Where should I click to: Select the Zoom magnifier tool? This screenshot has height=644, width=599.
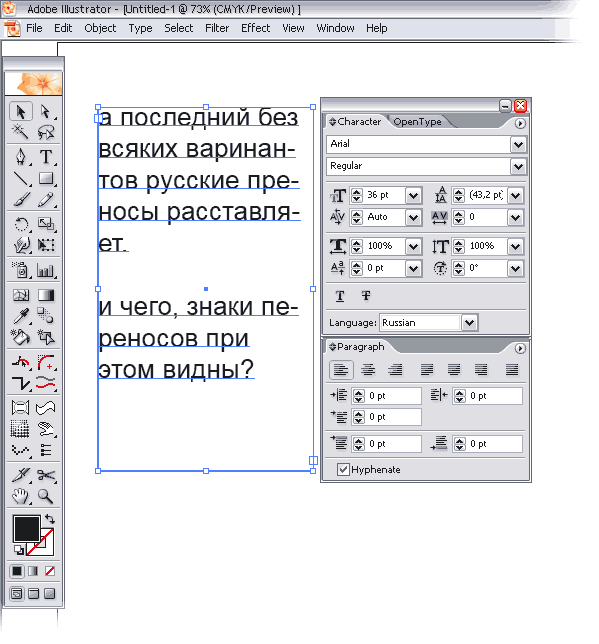46,497
